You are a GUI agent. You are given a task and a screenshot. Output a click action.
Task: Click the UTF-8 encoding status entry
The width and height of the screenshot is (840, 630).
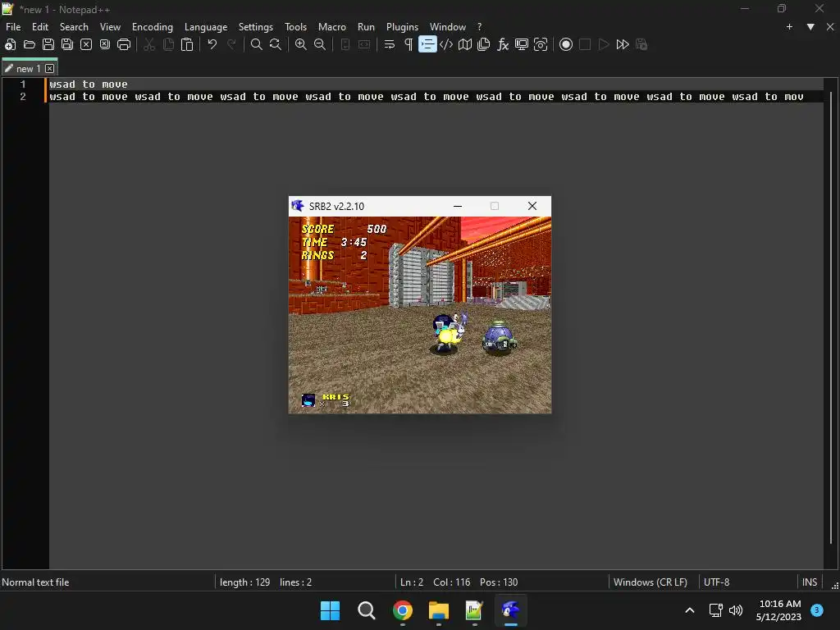pyautogui.click(x=717, y=582)
